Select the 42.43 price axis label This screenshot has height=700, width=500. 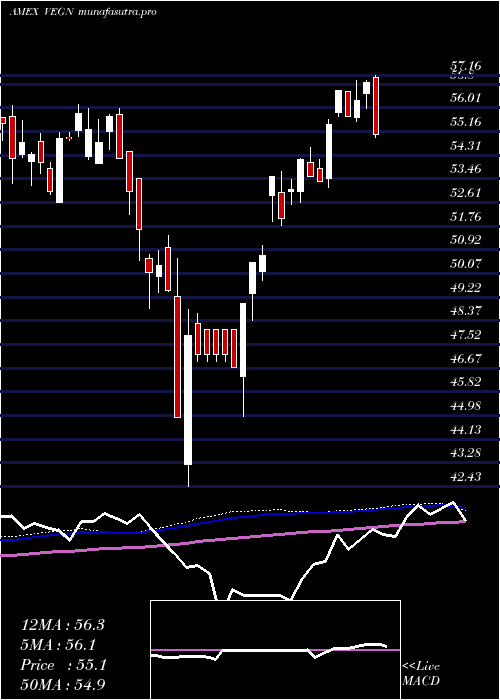[466, 477]
